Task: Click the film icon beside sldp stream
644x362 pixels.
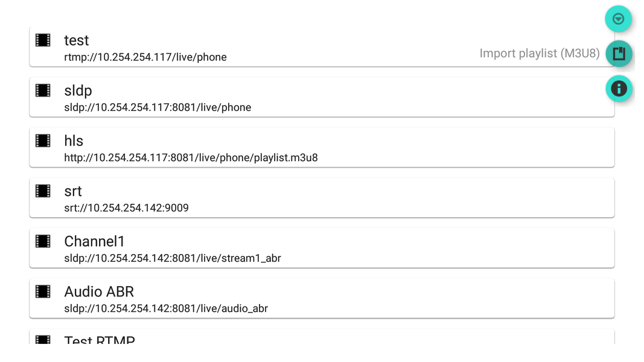Action: 43,91
